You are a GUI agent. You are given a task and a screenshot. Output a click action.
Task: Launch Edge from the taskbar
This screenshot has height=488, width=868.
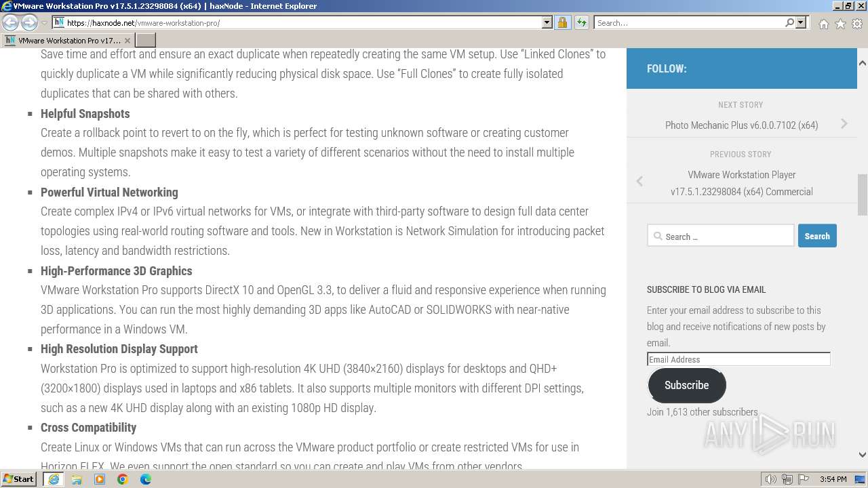coord(146,479)
